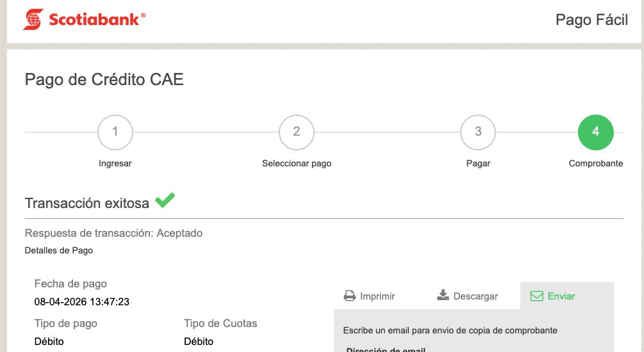The height and width of the screenshot is (352, 644).
Task: Click the Tipo de pago label
Action: coord(66,323)
